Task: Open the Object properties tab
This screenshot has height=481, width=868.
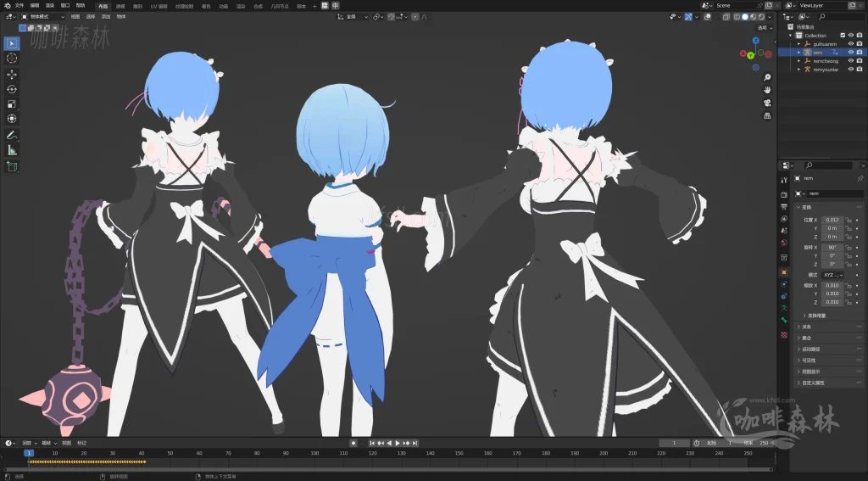Action: [x=784, y=272]
